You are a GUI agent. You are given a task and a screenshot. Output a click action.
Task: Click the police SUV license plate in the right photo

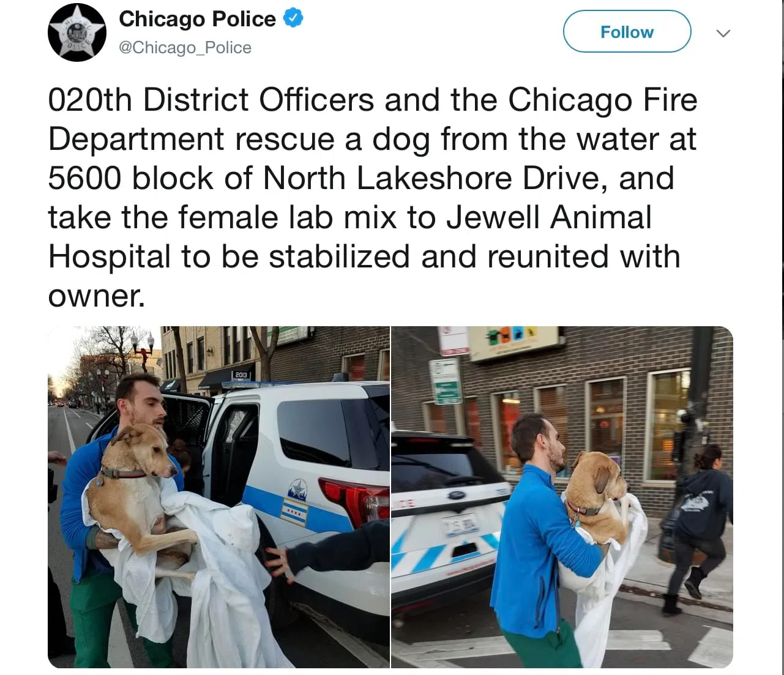coord(461,526)
